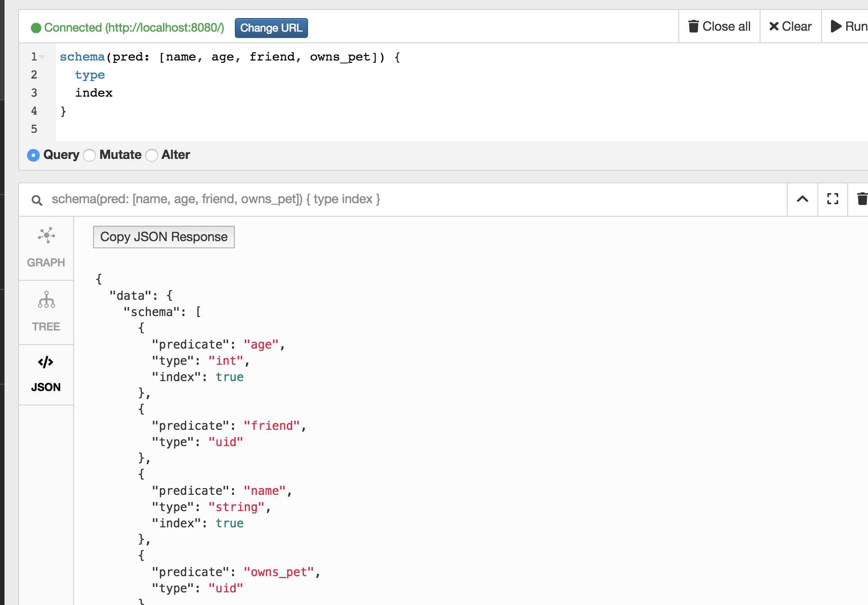The width and height of the screenshot is (868, 605).
Task: Switch to the JSON view tab
Action: [x=46, y=375]
